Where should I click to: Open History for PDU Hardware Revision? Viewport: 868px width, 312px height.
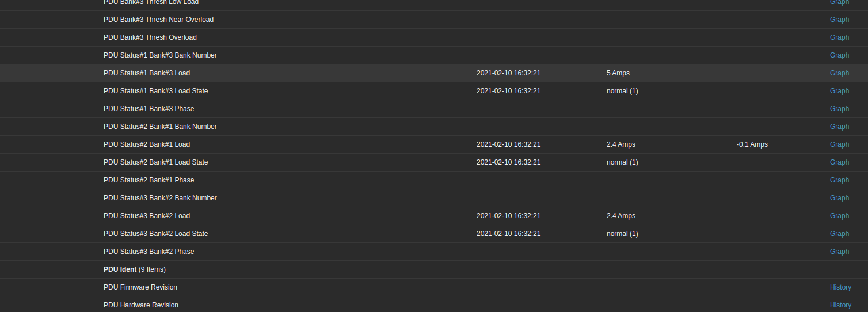[x=840, y=305]
